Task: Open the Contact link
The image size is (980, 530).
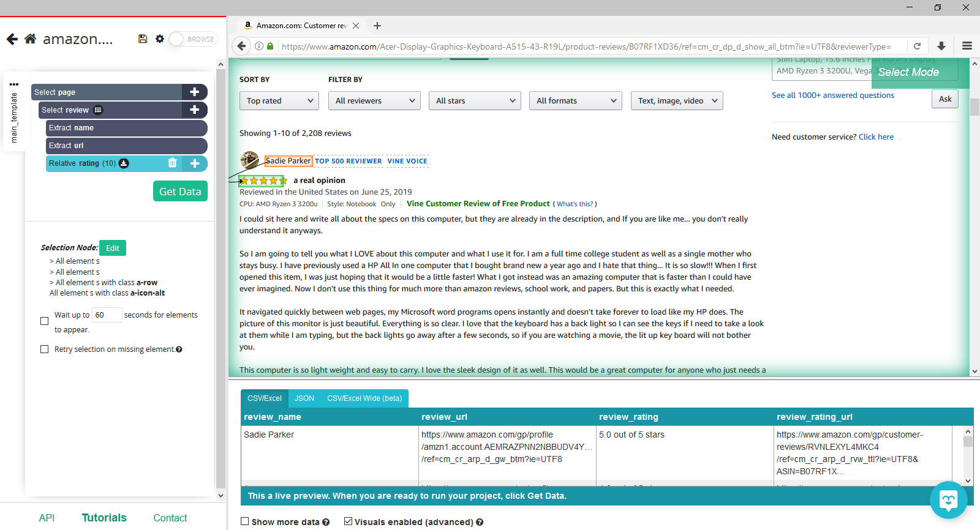Action: click(x=170, y=518)
